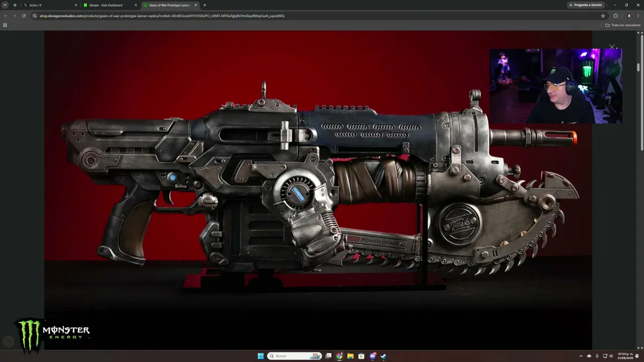Open Task View from the taskbar
The height and width of the screenshot is (362, 644).
(329, 356)
